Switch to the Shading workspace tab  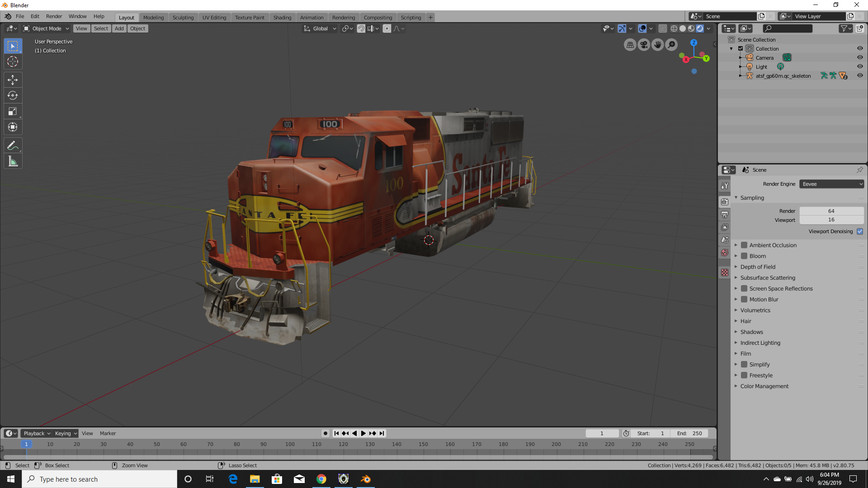tap(282, 18)
